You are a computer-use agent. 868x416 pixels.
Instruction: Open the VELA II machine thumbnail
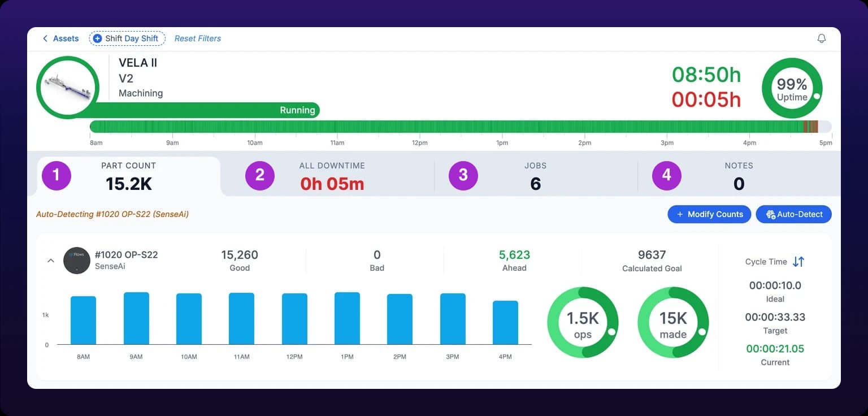click(x=68, y=87)
